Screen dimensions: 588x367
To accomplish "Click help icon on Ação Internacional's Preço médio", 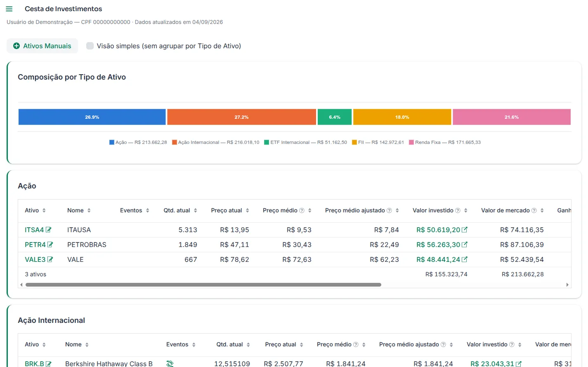I will (x=356, y=344).
